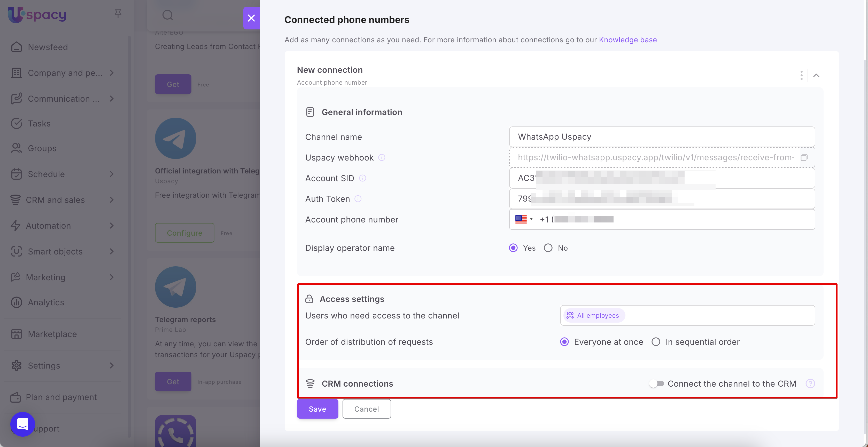Toggle Connect the channel to the CRM
Image resolution: width=868 pixels, height=447 pixels.
(656, 384)
